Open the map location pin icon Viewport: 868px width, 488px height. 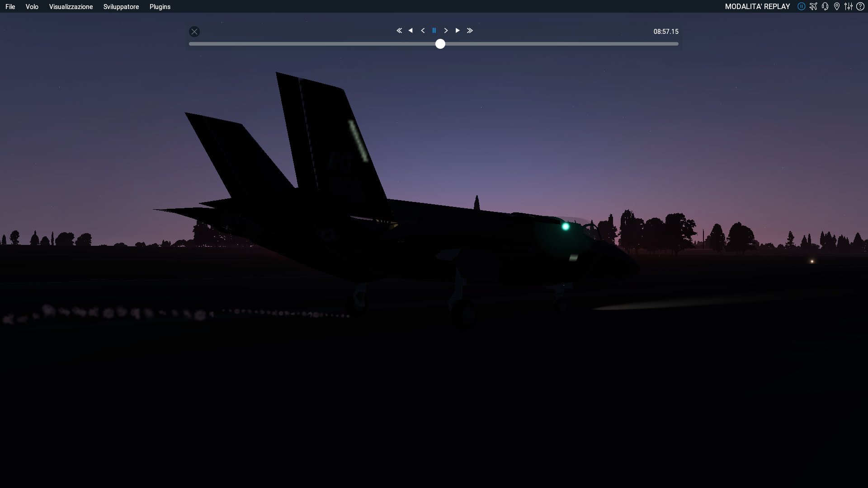point(837,6)
